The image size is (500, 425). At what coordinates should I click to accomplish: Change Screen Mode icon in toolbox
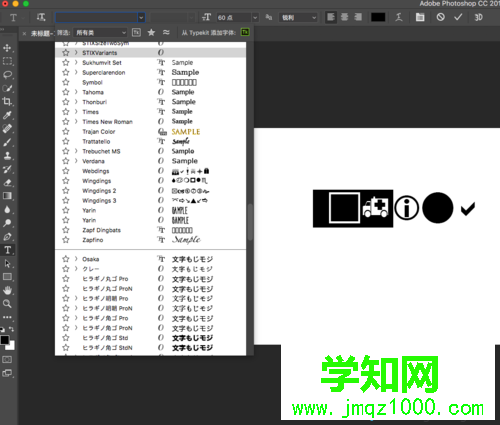(7, 373)
